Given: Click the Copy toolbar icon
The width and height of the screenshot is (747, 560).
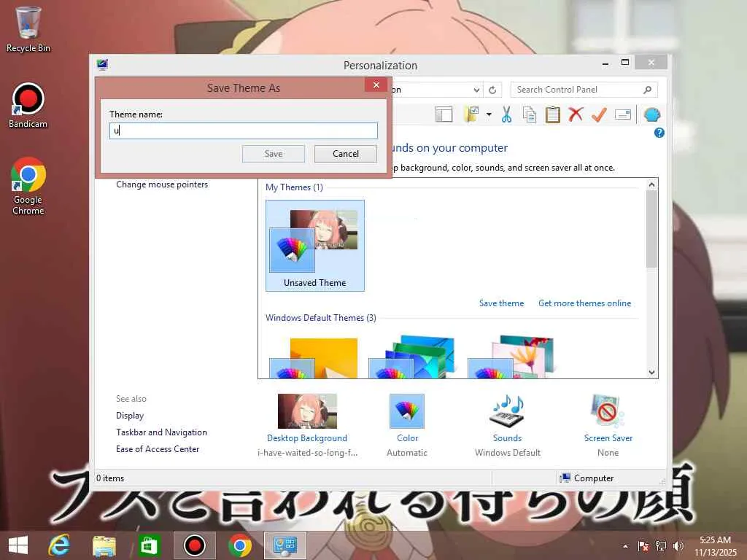Looking at the screenshot, I should 530,114.
